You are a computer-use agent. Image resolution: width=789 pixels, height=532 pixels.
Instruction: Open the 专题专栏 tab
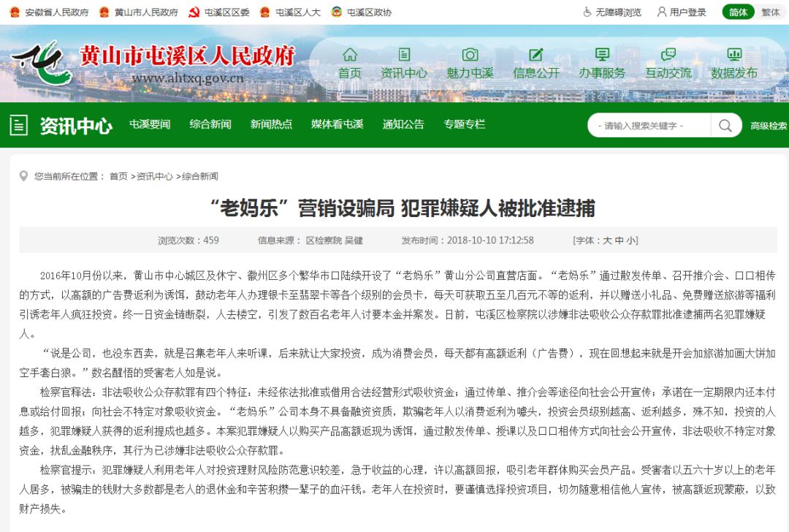[x=465, y=124]
